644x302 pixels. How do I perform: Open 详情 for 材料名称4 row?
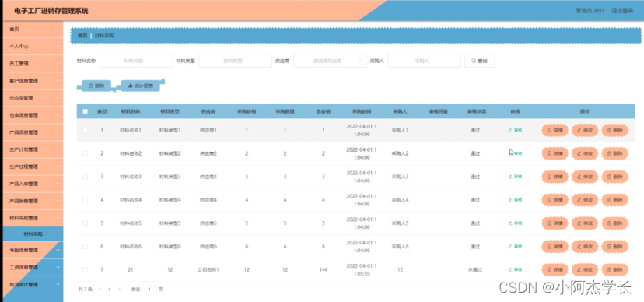[x=555, y=200]
